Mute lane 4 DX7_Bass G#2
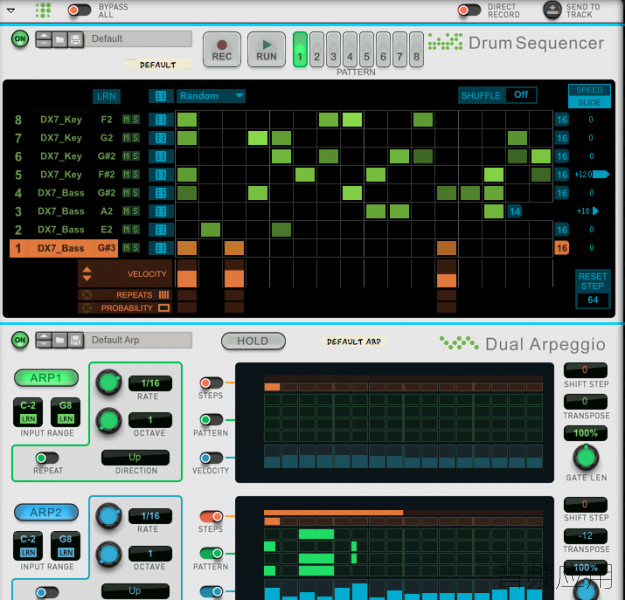The image size is (625, 600). click(x=126, y=193)
